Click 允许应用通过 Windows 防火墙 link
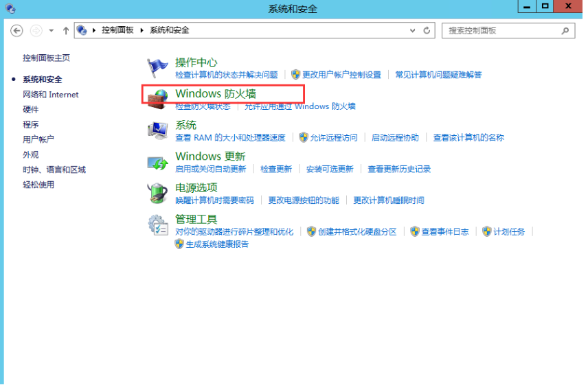588x385 pixels. (300, 106)
